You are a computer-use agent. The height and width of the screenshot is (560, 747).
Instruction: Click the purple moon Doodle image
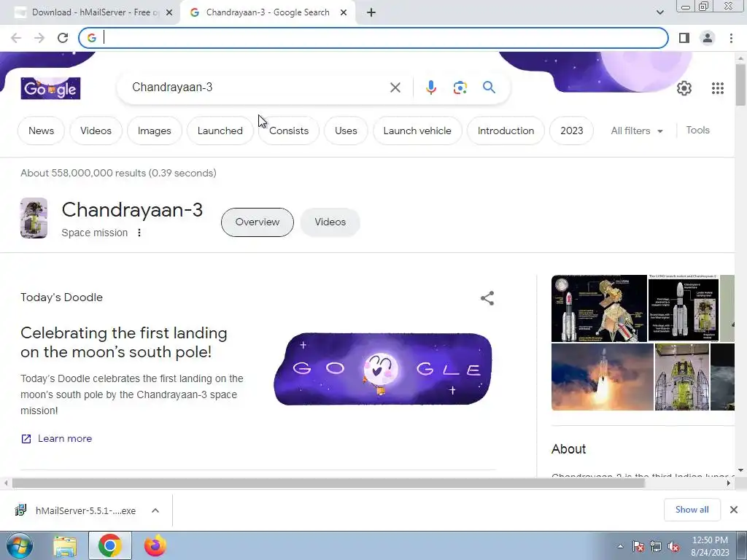382,369
